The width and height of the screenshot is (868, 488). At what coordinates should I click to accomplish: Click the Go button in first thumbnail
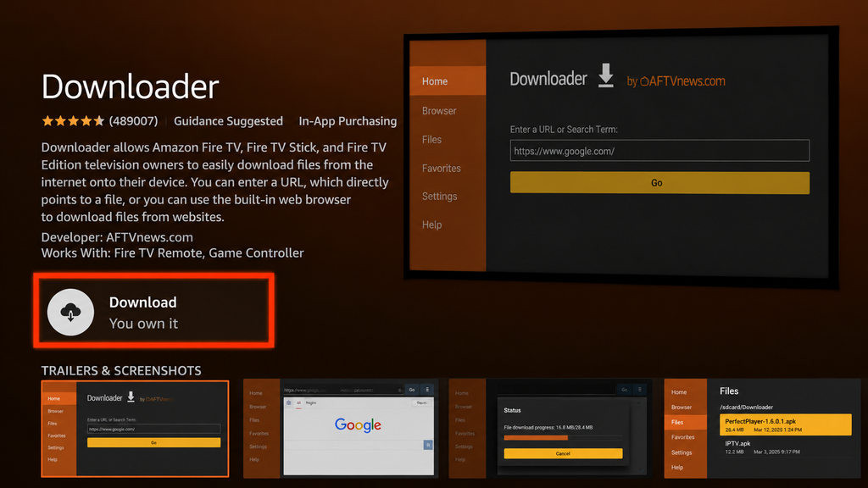click(154, 442)
